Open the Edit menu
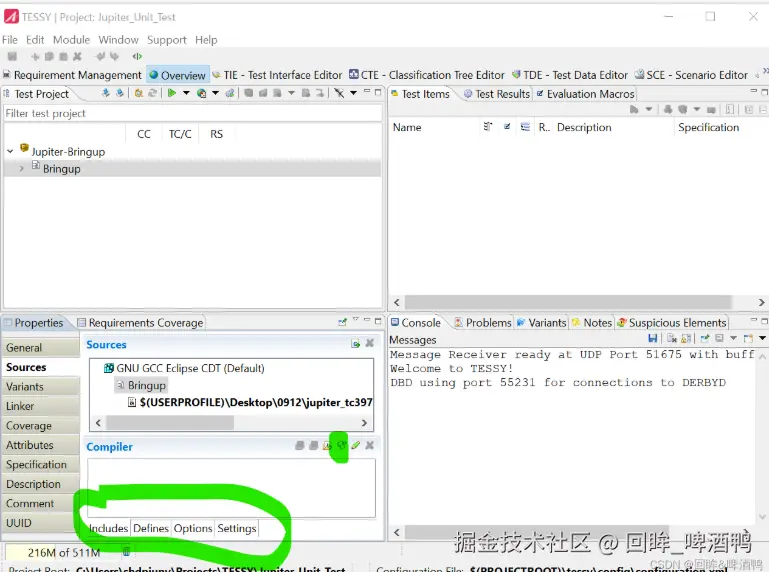This screenshot has height=572, width=769. tap(35, 40)
